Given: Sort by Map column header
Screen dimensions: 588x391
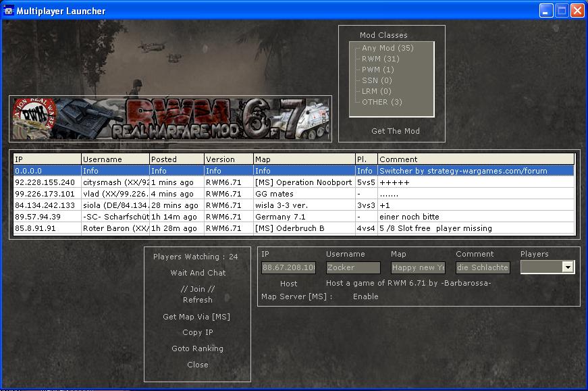Looking at the screenshot, I should click(x=304, y=159).
